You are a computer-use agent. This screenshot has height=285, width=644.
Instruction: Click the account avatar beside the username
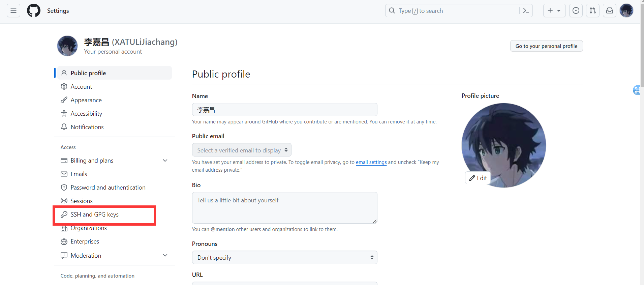67,46
